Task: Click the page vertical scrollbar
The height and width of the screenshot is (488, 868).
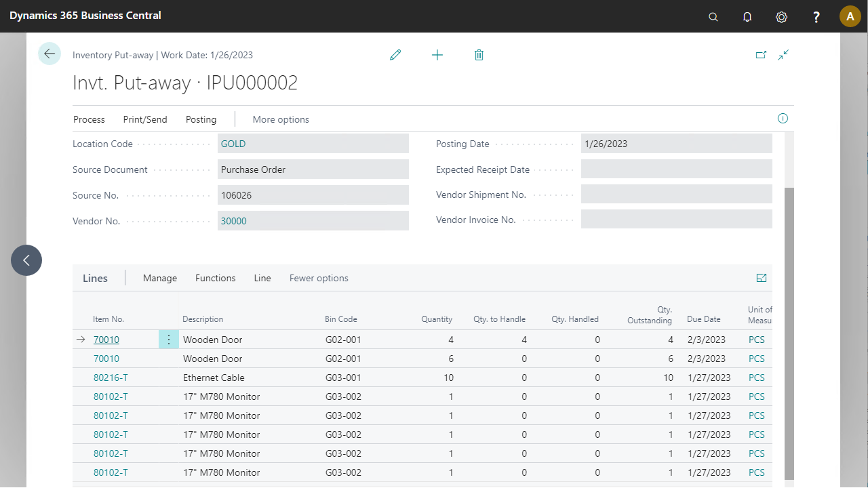Action: click(x=789, y=332)
